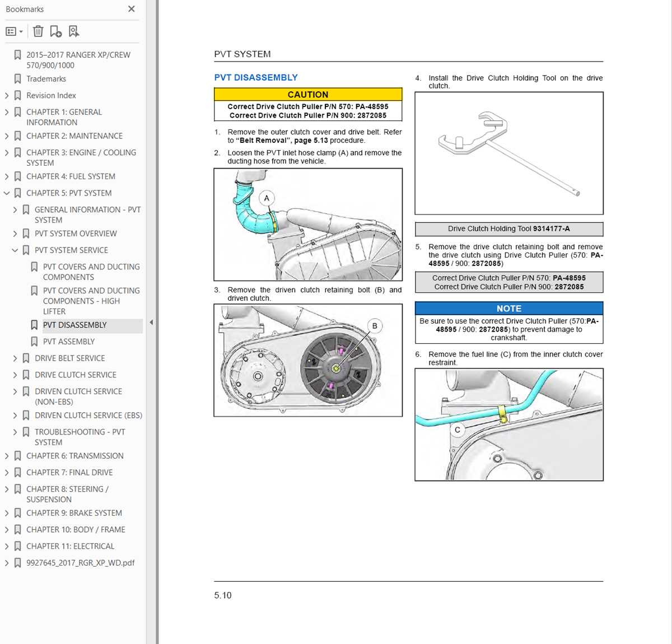Add a new bookmark icon

coord(55,31)
